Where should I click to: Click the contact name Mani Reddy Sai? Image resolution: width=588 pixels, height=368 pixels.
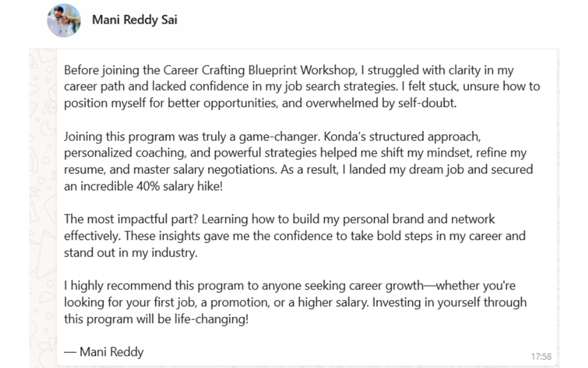tap(135, 20)
